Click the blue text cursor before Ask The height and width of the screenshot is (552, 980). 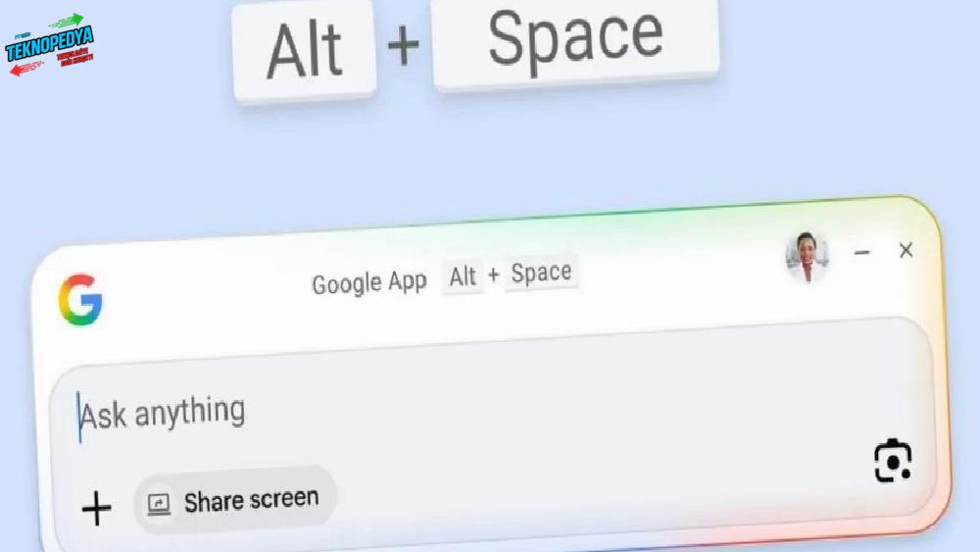tap(79, 417)
